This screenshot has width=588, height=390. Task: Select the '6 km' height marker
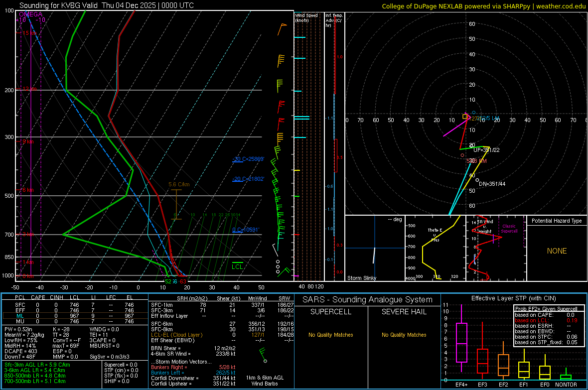[x=28, y=190]
